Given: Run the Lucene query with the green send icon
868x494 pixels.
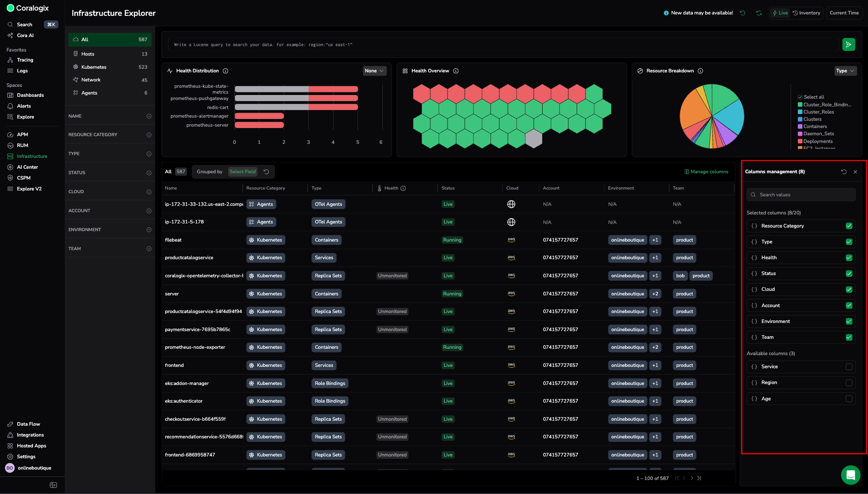Looking at the screenshot, I should pos(849,44).
